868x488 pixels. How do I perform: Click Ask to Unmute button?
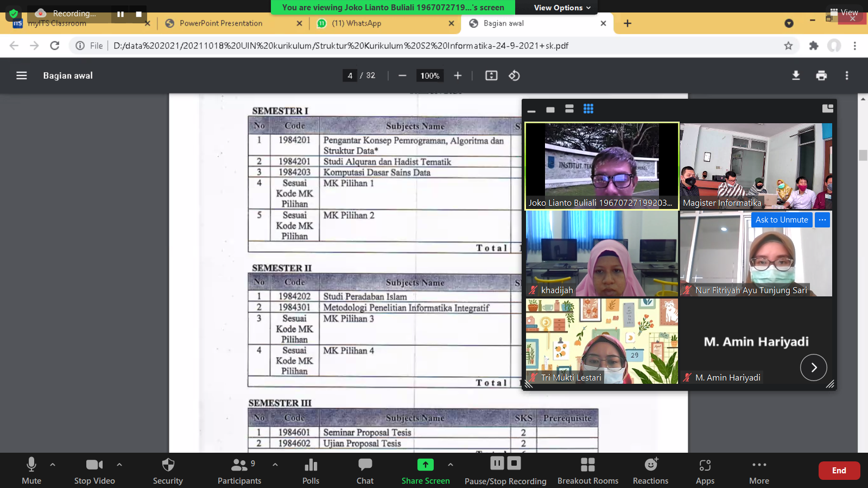coord(781,220)
